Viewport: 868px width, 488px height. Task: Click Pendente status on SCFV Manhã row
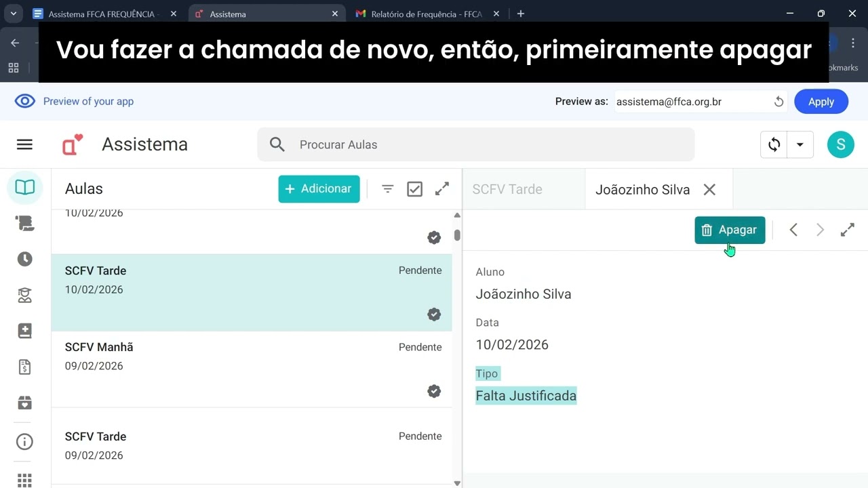[x=420, y=347]
